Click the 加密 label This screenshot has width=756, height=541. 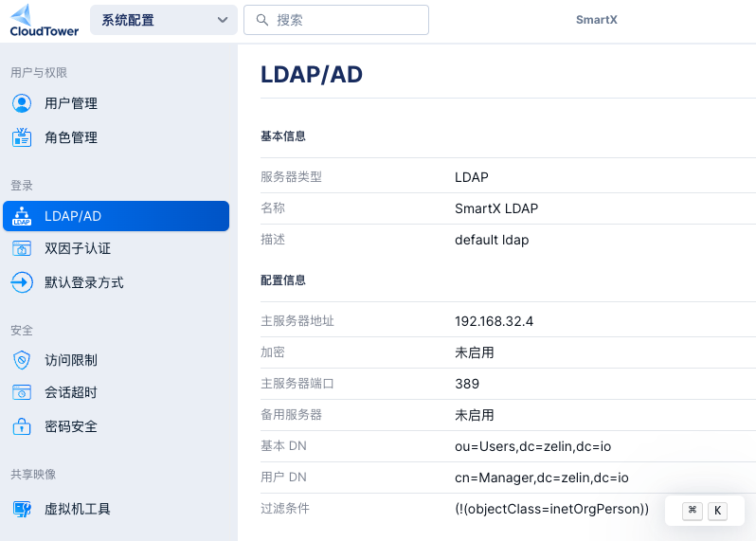click(x=273, y=352)
